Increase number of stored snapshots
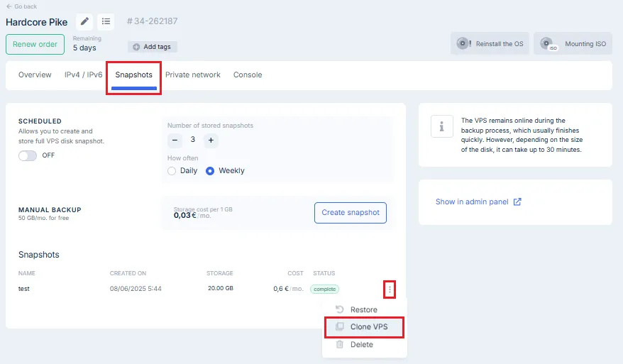 point(211,140)
